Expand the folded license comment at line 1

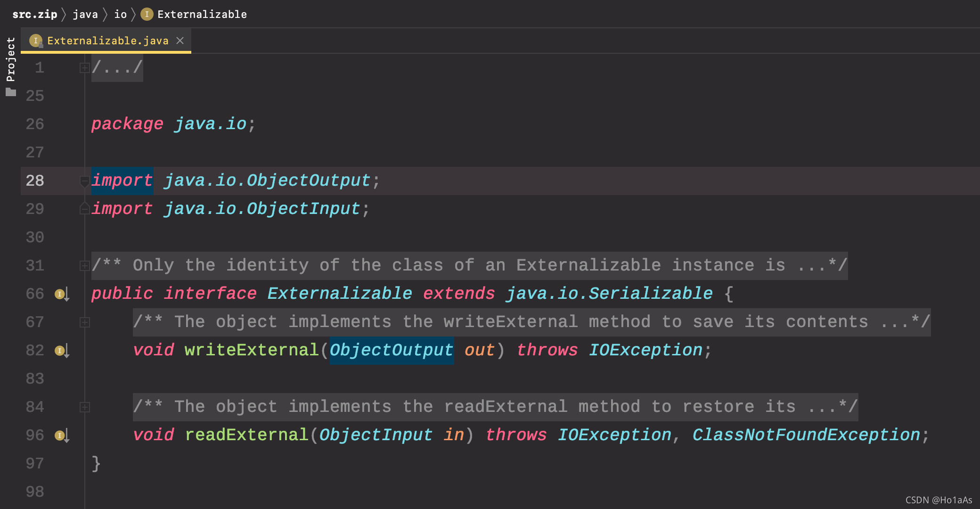coord(84,68)
